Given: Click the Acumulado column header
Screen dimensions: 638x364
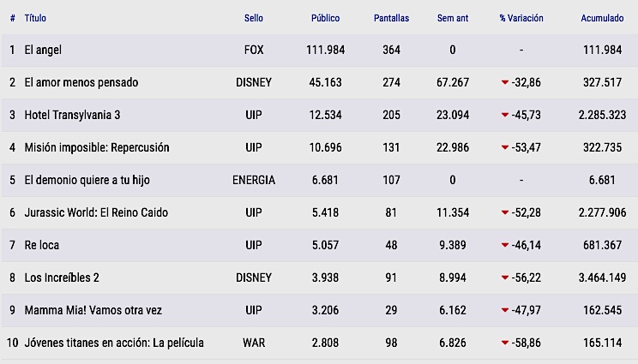Looking at the screenshot, I should click(602, 18).
